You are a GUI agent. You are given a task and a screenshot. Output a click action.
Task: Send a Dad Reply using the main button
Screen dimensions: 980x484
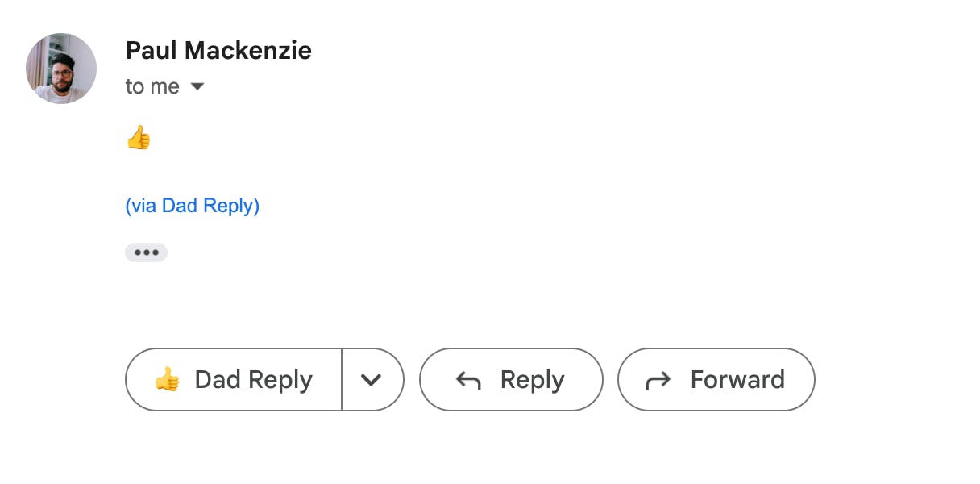(234, 379)
